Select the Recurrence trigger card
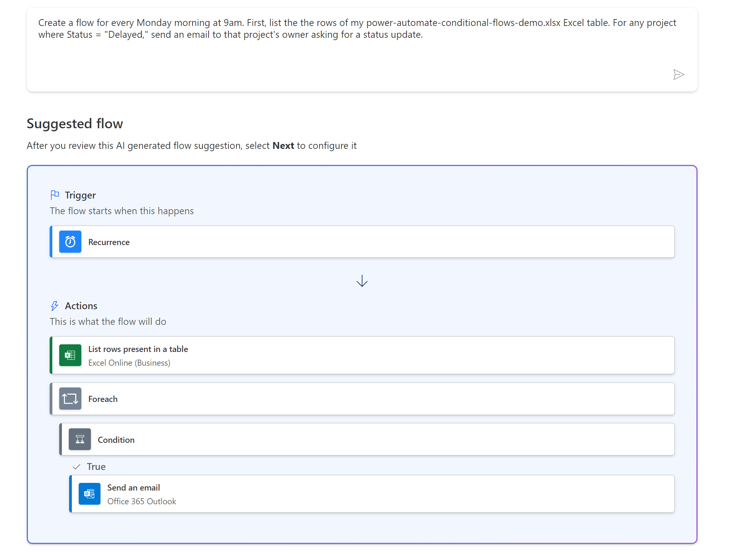Image resolution: width=756 pixels, height=552 pixels. click(x=362, y=242)
